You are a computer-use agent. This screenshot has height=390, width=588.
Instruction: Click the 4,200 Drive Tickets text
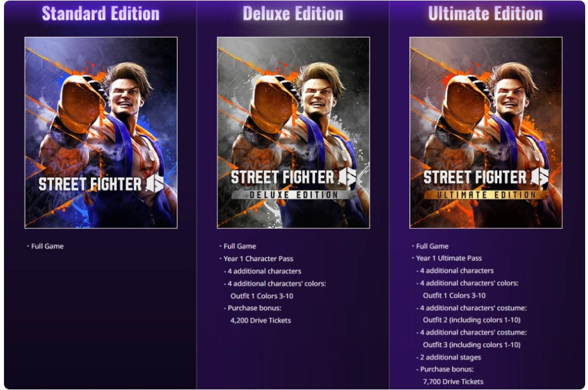pos(261,321)
